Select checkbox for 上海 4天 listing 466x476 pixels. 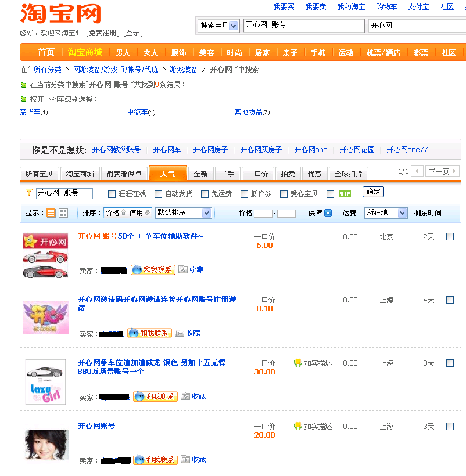coord(450,300)
